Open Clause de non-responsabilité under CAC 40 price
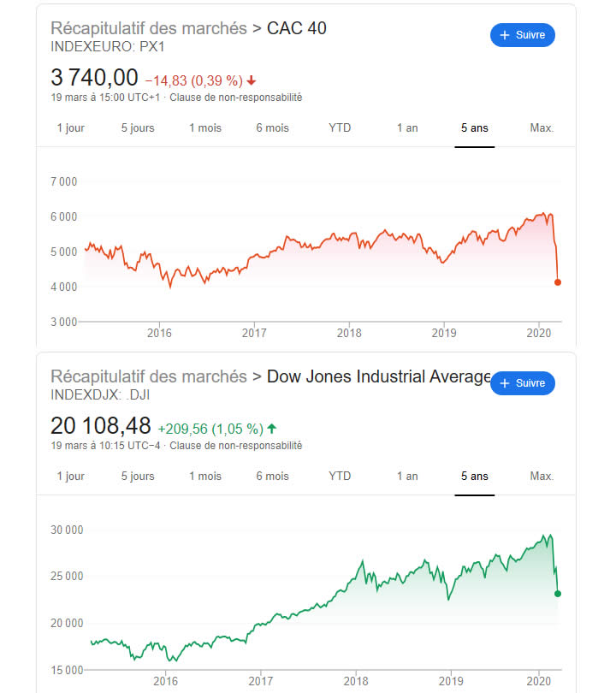Viewport: 616px width, 693px height. pyautogui.click(x=236, y=98)
